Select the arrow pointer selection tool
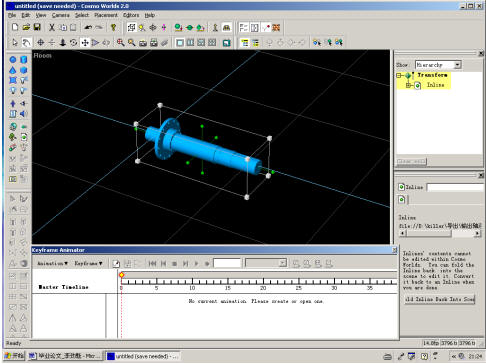Viewport: 486px width, 364px height. pyautogui.click(x=15, y=42)
